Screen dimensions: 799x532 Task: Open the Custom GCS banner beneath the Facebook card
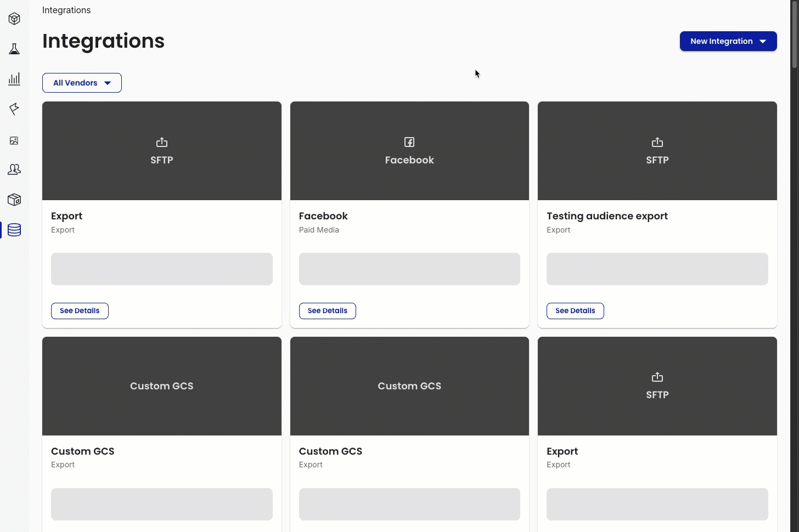409,386
